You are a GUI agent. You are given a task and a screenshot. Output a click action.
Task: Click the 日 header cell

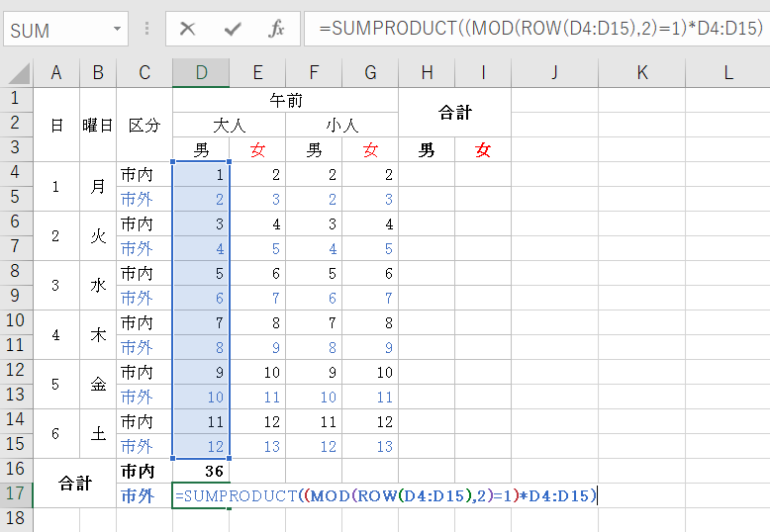pos(56,125)
